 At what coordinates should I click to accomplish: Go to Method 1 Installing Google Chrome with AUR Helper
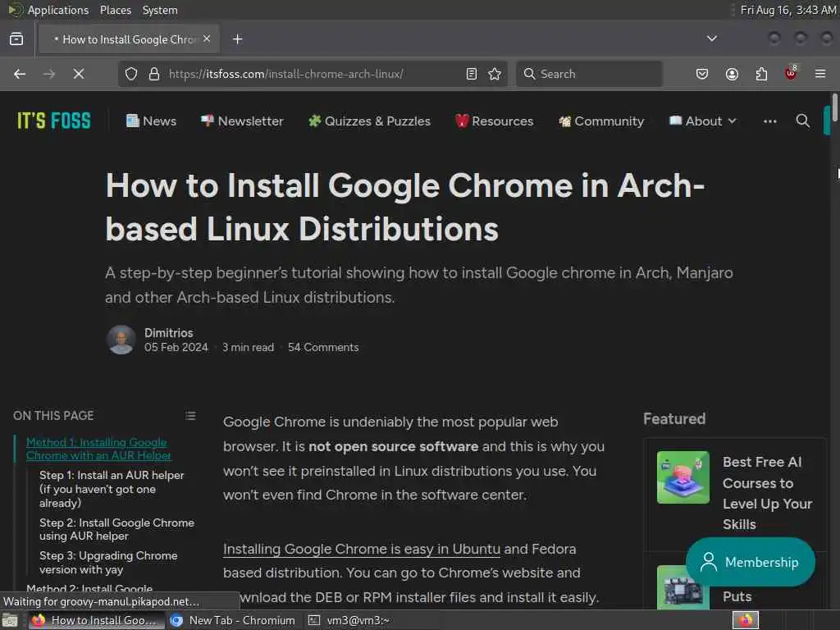98,449
